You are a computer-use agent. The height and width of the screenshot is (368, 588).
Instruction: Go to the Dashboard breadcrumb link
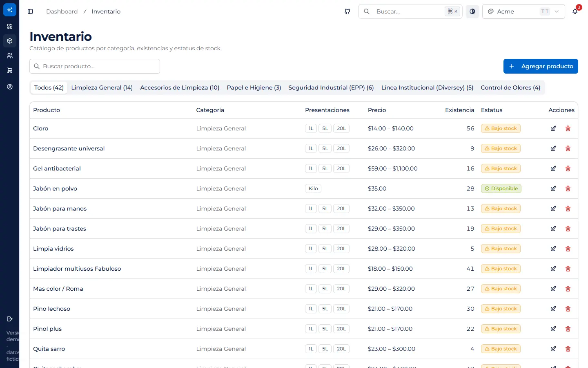point(62,11)
